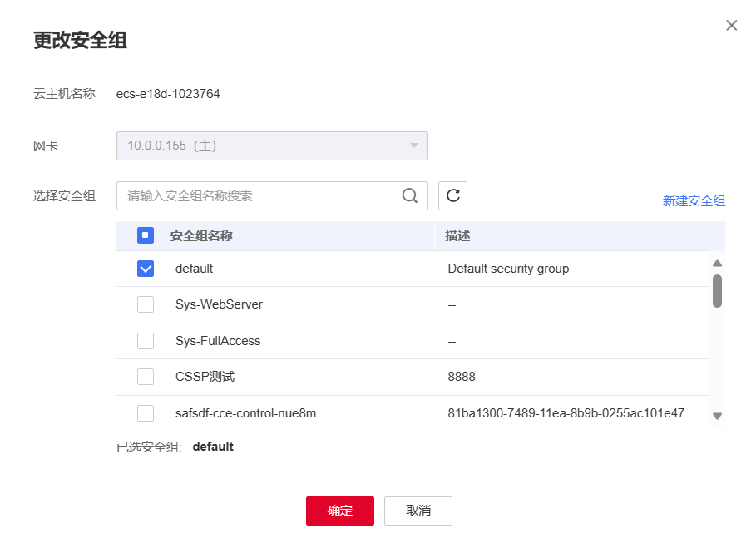Close the change security group dialog
This screenshot has width=756, height=558.
click(732, 26)
